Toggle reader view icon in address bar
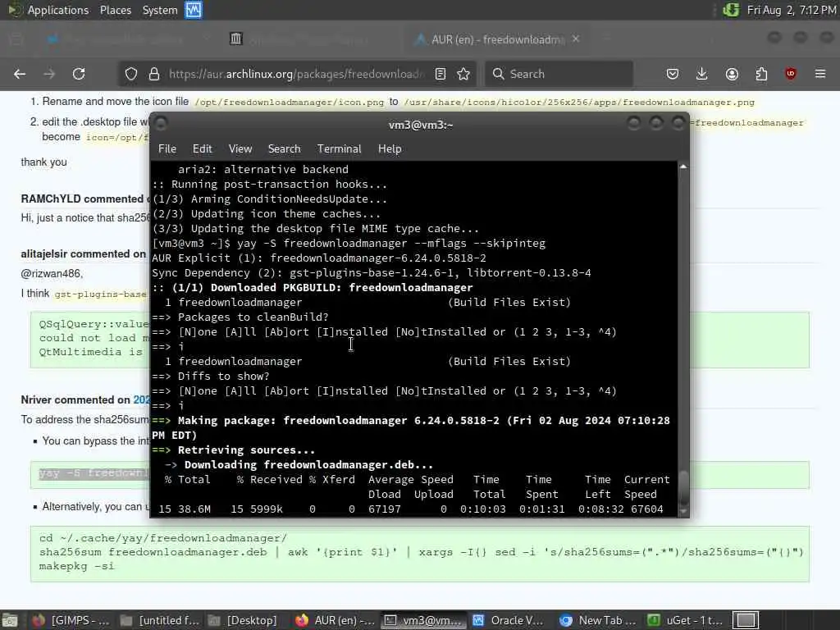This screenshot has width=840, height=630. [x=441, y=74]
